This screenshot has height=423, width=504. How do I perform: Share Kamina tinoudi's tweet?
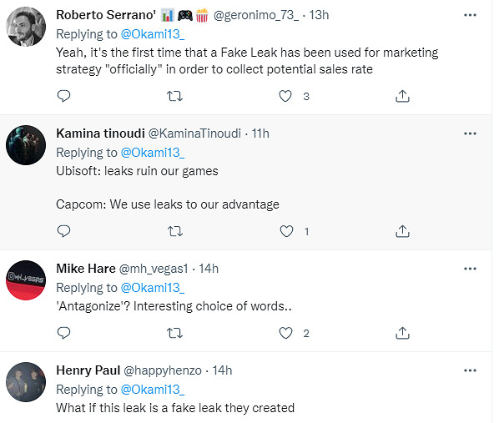(402, 231)
